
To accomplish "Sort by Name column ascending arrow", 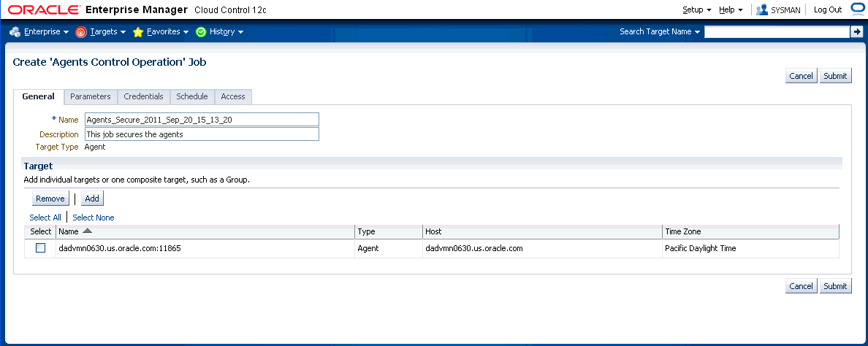I will point(87,231).
